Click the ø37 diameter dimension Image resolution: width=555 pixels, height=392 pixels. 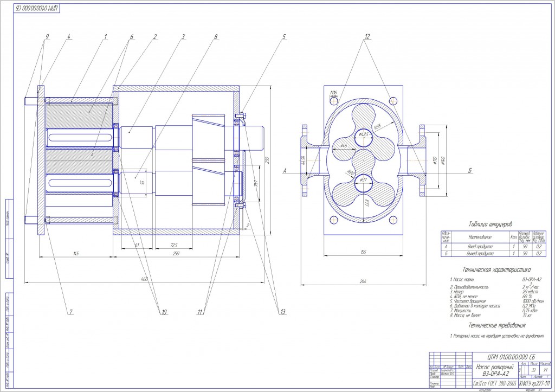pyautogui.click(x=364, y=180)
